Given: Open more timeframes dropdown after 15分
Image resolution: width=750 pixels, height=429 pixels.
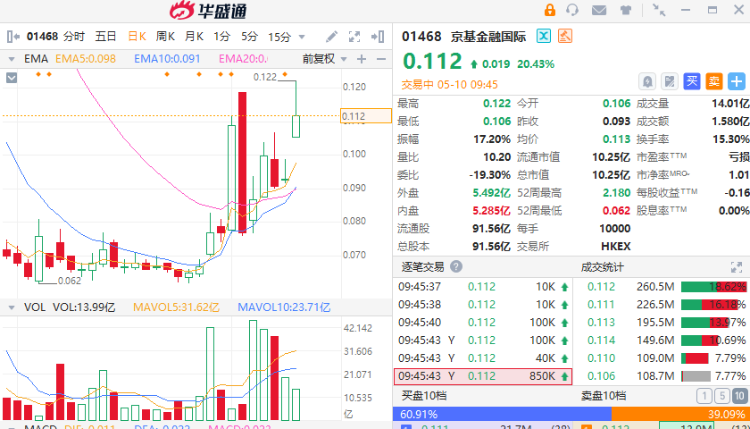Looking at the screenshot, I should click(302, 37).
